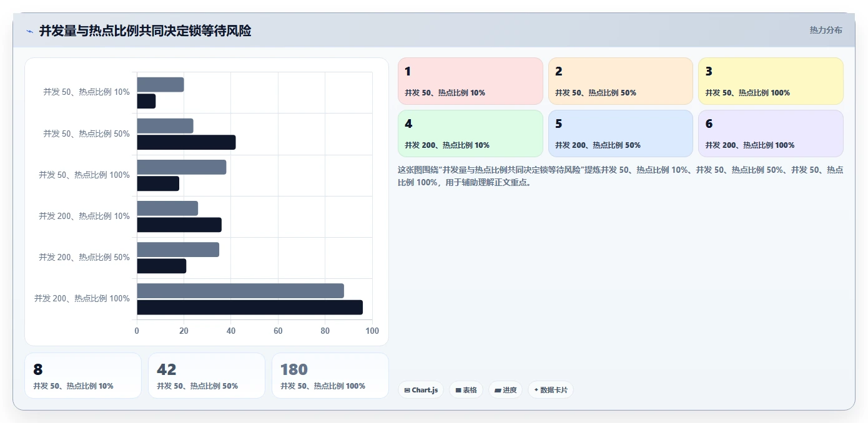Click the x-axis tick labeled 100
The height and width of the screenshot is (423, 868).
tap(372, 331)
